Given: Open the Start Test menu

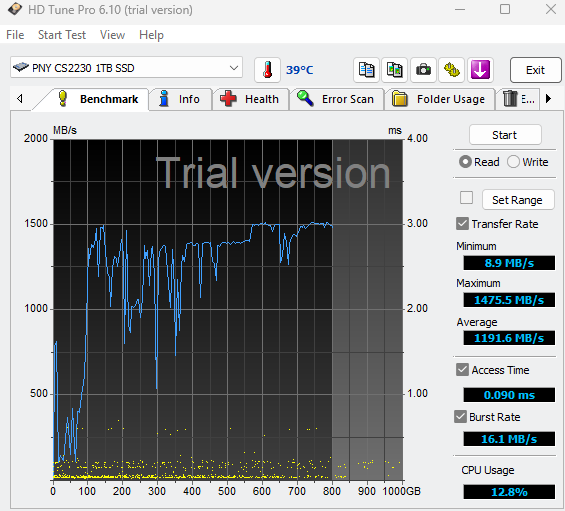Looking at the screenshot, I should (62, 35).
